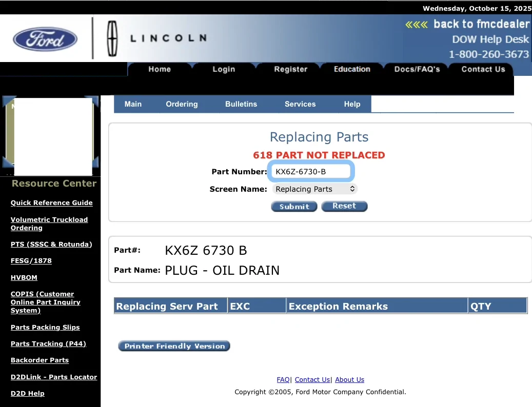Click the Replacing Serv Part column header

tap(171, 306)
